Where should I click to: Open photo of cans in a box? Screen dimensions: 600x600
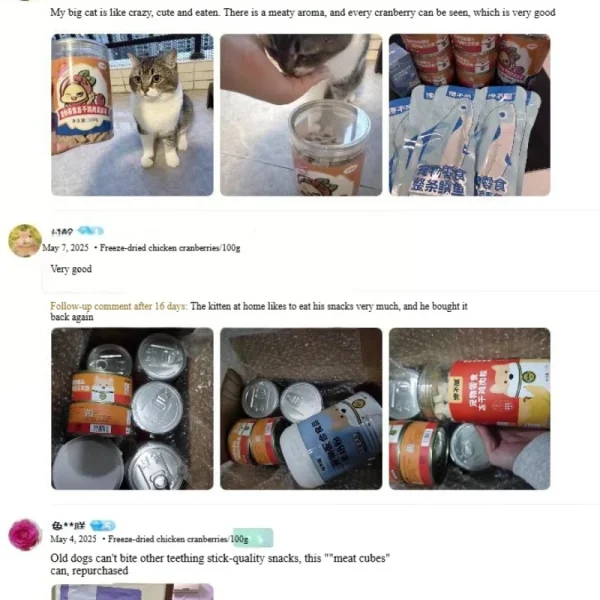pyautogui.click(x=132, y=409)
